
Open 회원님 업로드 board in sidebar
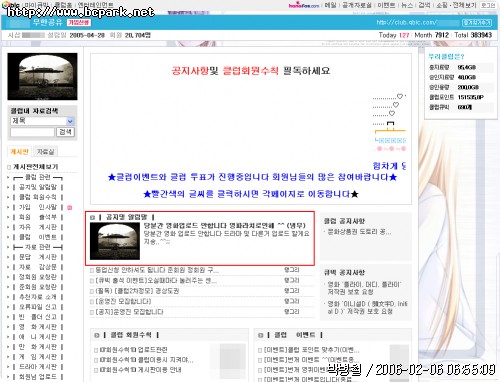[x=38, y=377]
